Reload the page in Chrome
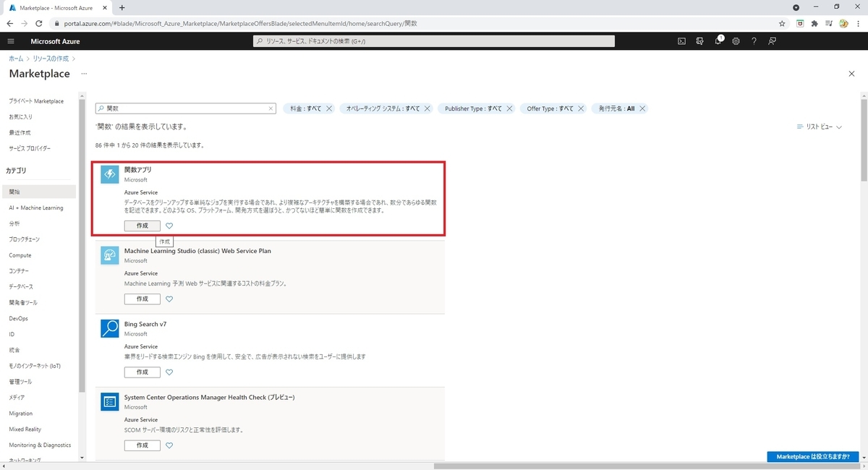 click(x=38, y=23)
